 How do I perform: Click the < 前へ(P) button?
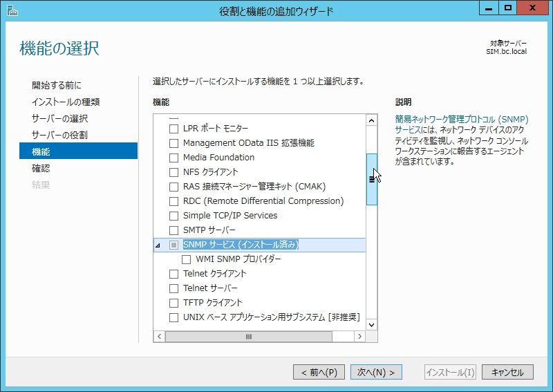pos(319,372)
